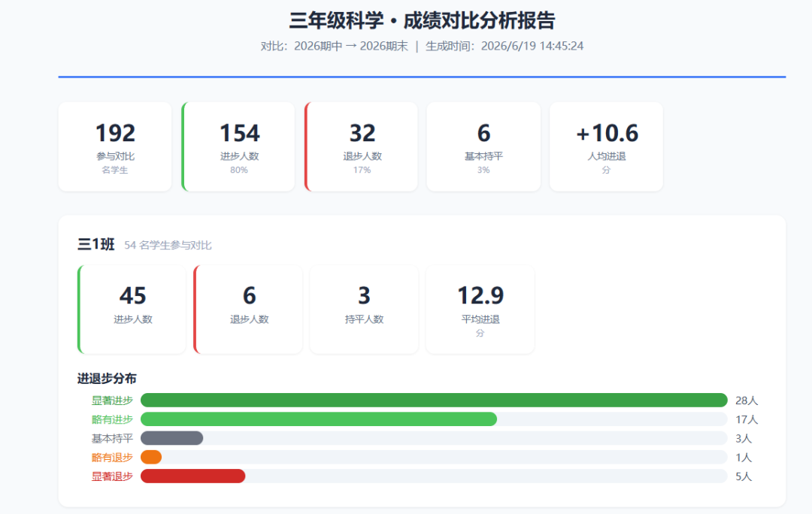Viewport: 812px width, 514px height.
Task: Select the 32 退步人数 summary card
Action: click(x=362, y=147)
